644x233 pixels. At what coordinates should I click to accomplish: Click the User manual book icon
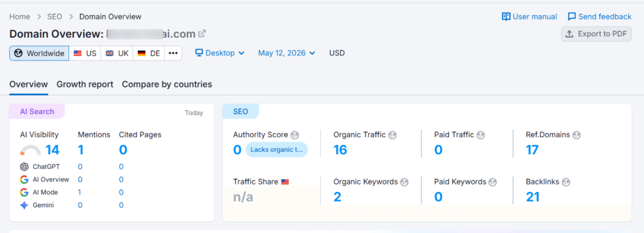click(x=506, y=16)
